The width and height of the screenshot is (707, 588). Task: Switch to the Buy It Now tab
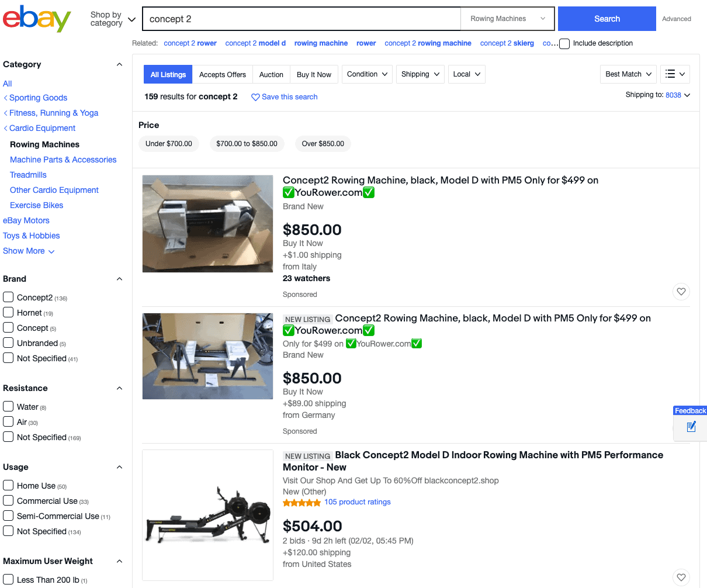314,74
